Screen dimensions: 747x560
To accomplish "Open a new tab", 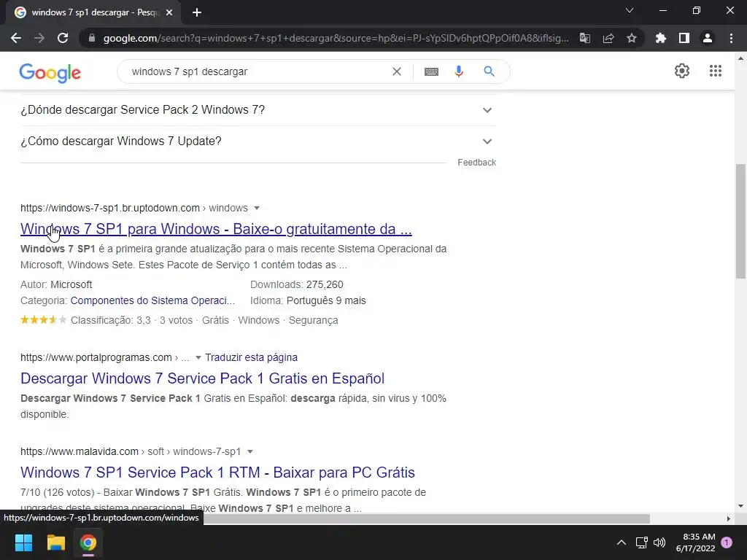I will pos(197,12).
